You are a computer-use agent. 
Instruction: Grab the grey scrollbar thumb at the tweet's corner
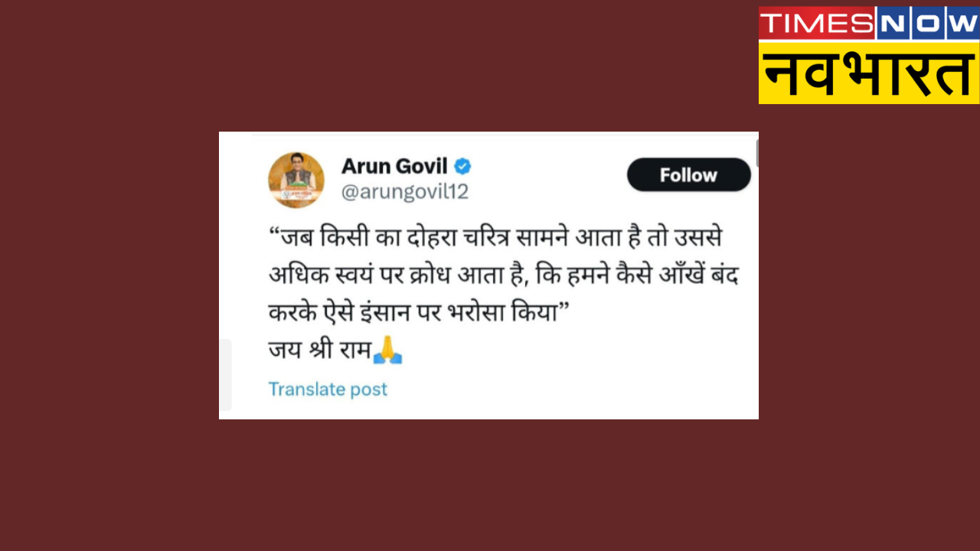(757, 152)
